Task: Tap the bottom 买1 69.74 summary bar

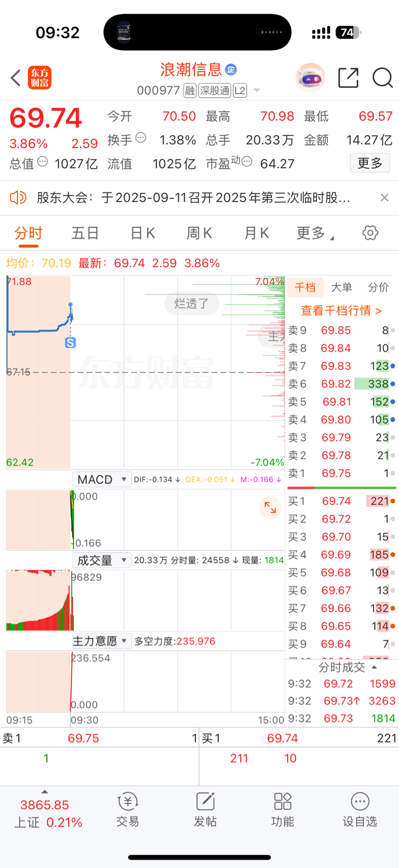Action: pos(299,739)
